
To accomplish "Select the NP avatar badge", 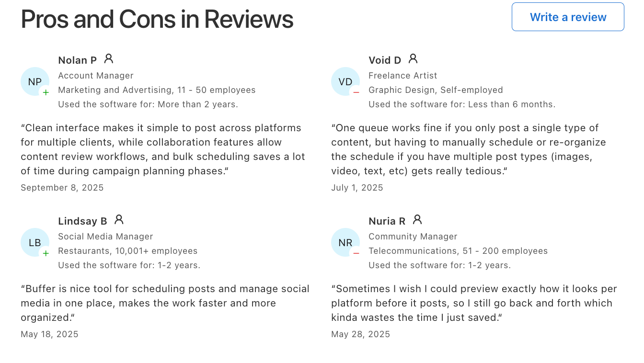I will [34, 81].
